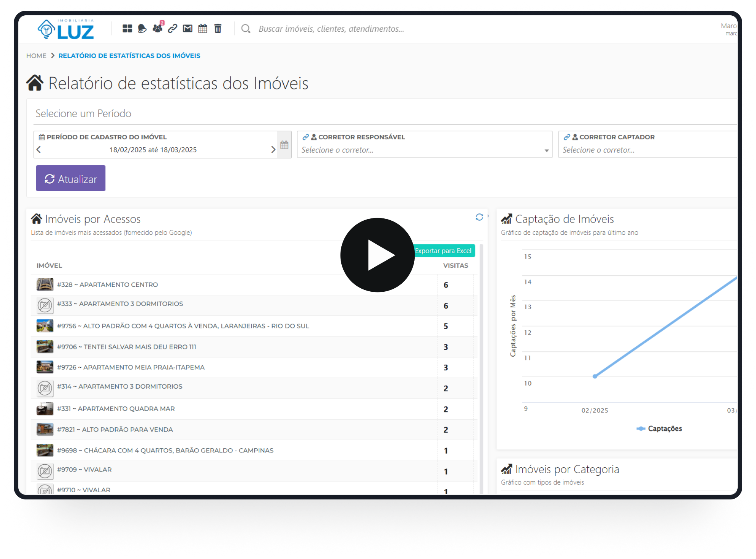Image resolution: width=756 pixels, height=559 pixels.
Task: Open property #328 Apartamento Centro thumbnail
Action: [x=45, y=284]
